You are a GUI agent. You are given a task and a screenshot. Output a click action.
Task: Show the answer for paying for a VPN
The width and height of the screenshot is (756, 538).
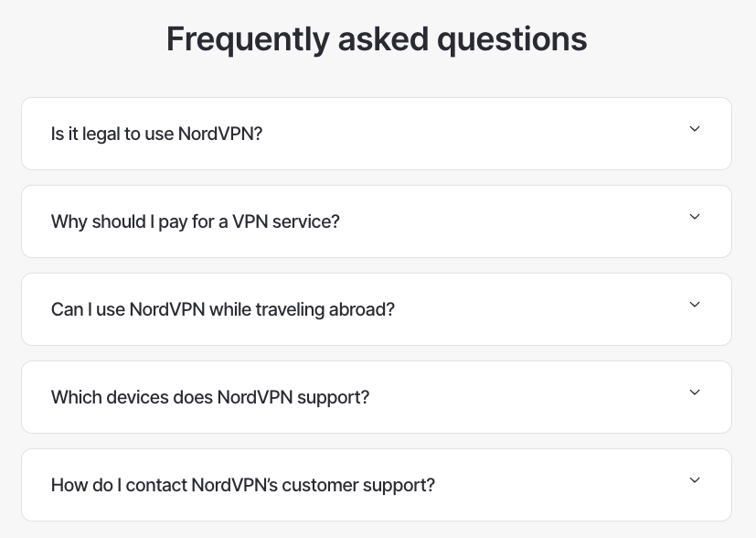[x=377, y=221]
